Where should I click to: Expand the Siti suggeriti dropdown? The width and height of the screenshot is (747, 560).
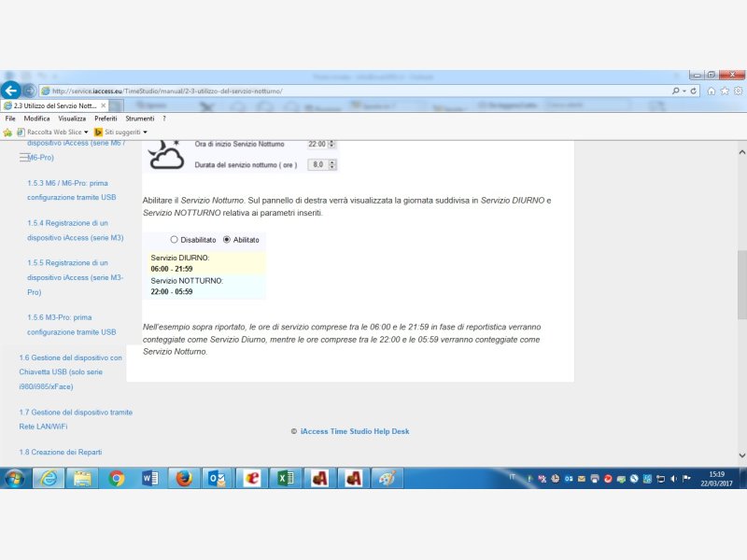click(145, 133)
